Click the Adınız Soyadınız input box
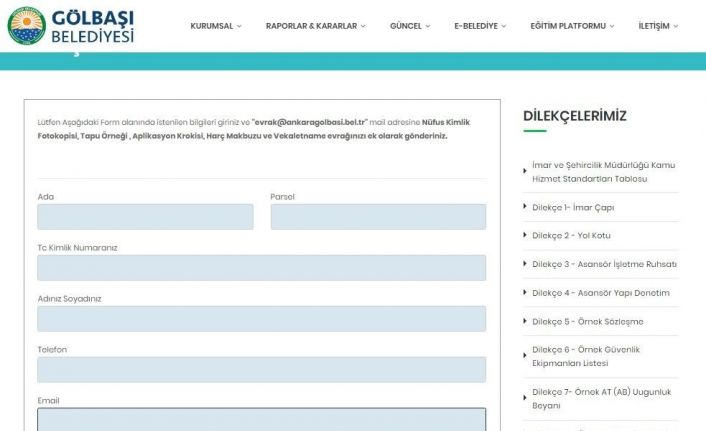This screenshot has width=706, height=431. [x=261, y=319]
